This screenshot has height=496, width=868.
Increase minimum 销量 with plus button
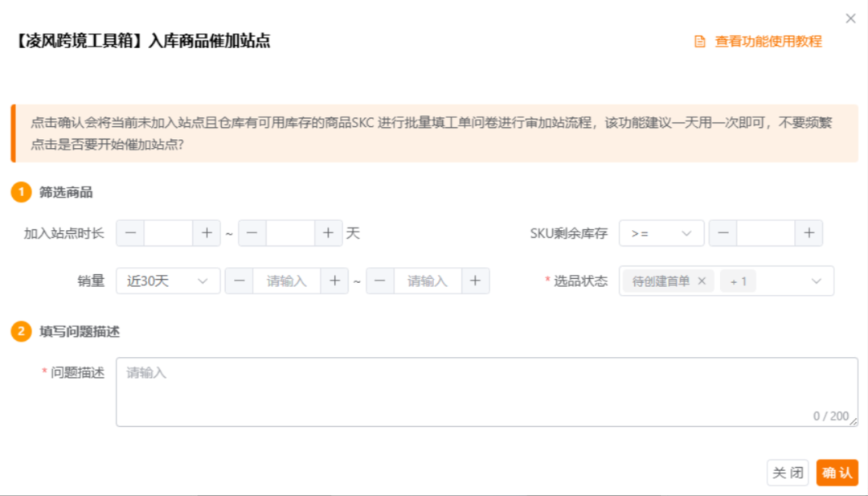pos(334,281)
